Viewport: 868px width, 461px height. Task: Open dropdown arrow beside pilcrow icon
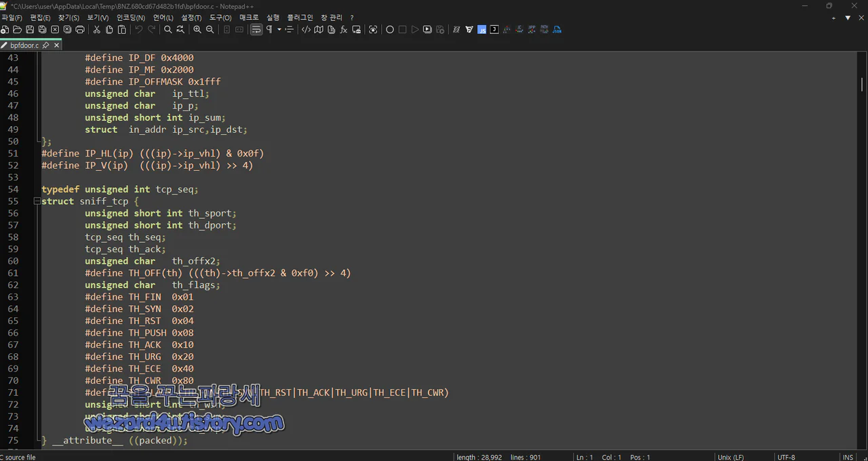point(279,30)
